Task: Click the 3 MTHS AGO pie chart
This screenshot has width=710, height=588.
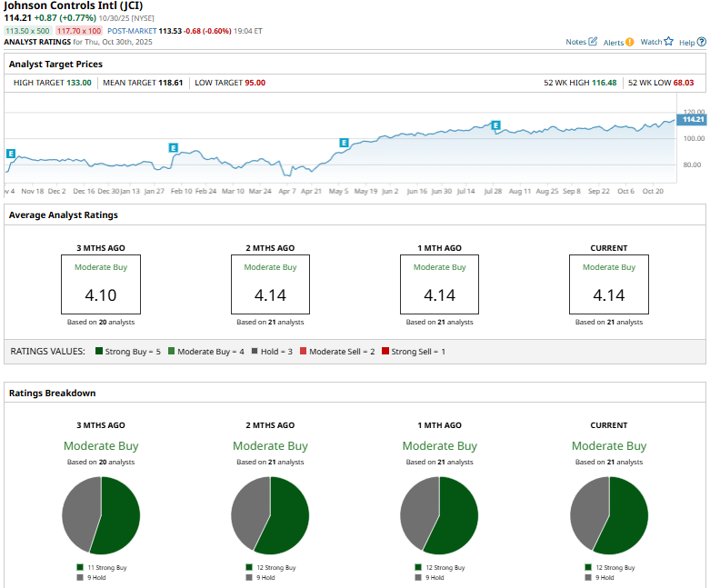Action: tap(101, 514)
